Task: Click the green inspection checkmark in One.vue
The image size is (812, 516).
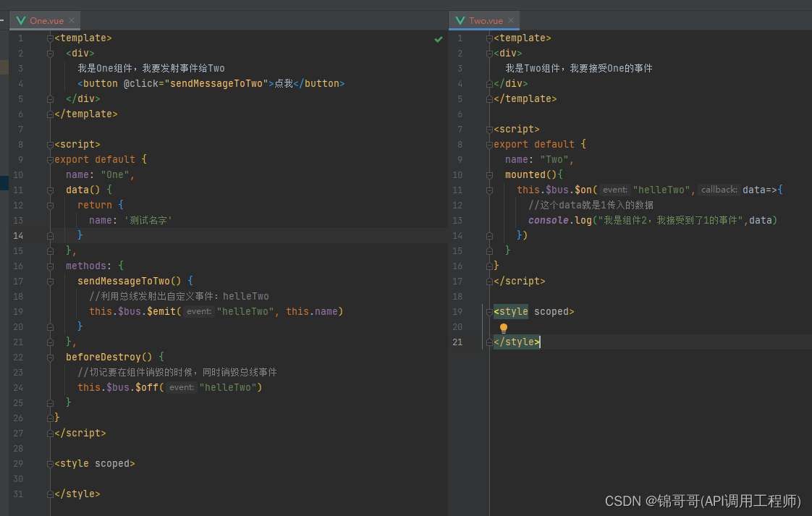Action: pos(438,39)
